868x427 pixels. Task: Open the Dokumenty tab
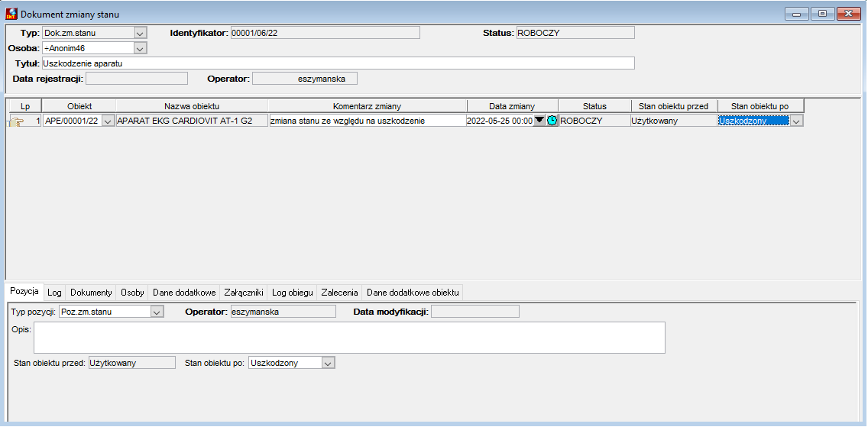(92, 292)
